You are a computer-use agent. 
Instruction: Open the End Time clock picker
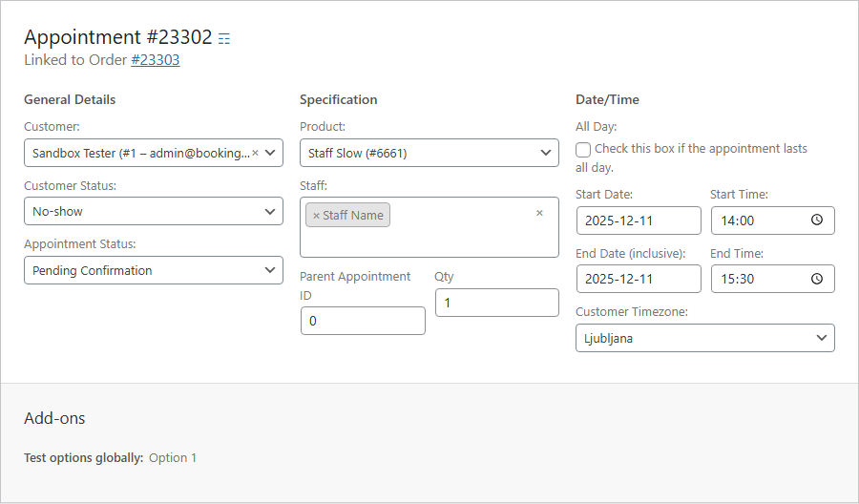point(817,279)
